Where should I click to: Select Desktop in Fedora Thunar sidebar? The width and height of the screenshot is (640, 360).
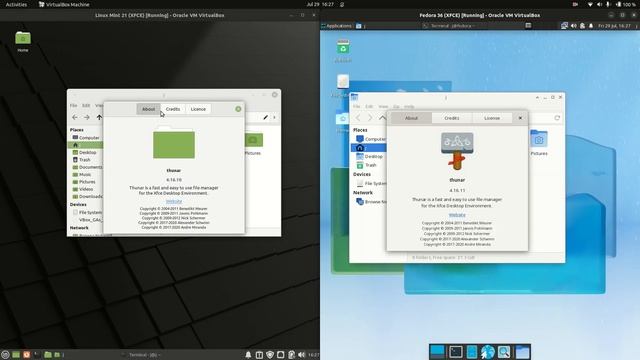[x=369, y=156]
